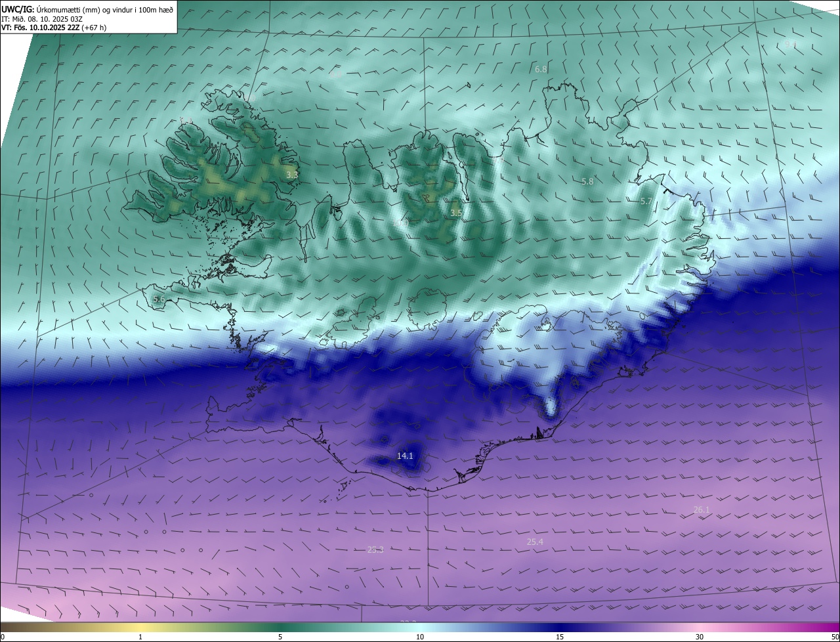Click the initial time 'IT: Mið. 08. 10. 2025 03Z'
The height and width of the screenshot is (642, 840).
tap(41, 19)
